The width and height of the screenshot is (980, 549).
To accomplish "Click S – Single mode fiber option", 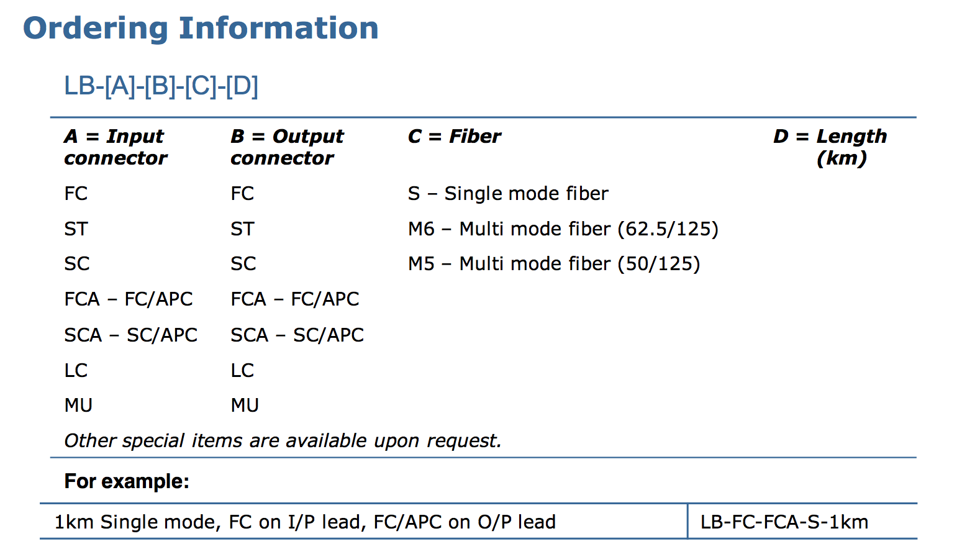I will [508, 193].
